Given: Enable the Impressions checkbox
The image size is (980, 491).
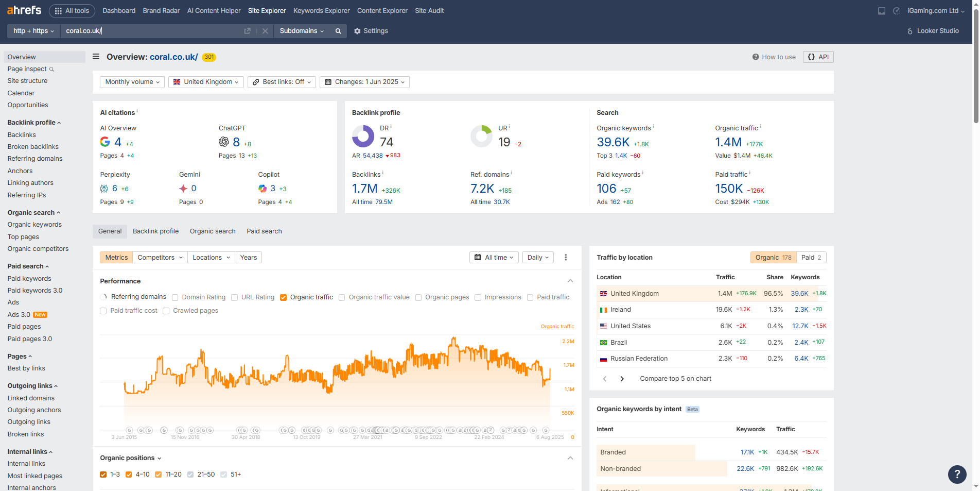Looking at the screenshot, I should tap(478, 297).
